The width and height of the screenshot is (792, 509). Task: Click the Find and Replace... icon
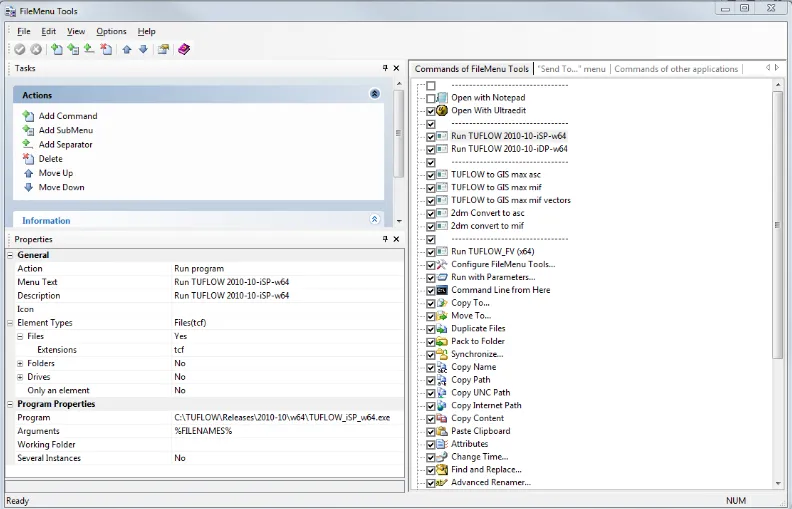(x=442, y=470)
